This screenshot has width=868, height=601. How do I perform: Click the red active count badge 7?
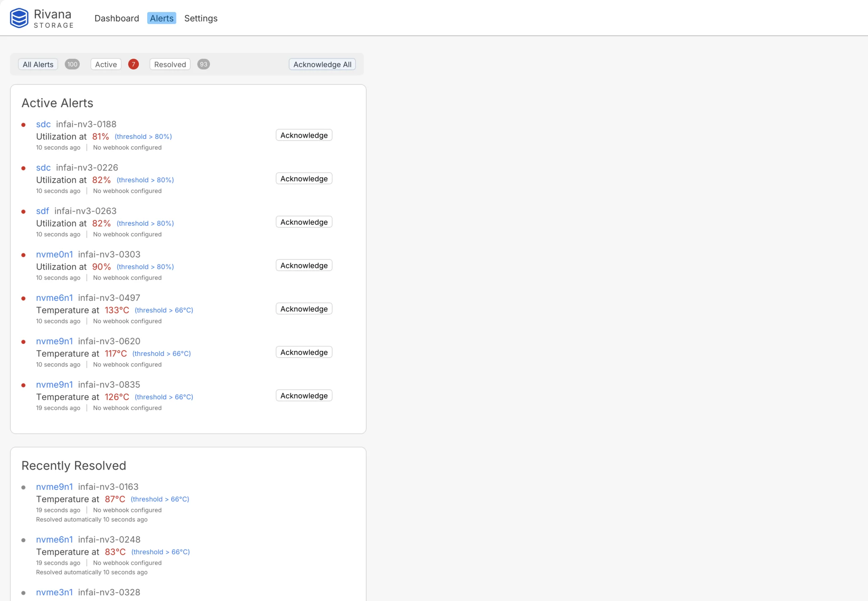click(x=134, y=64)
